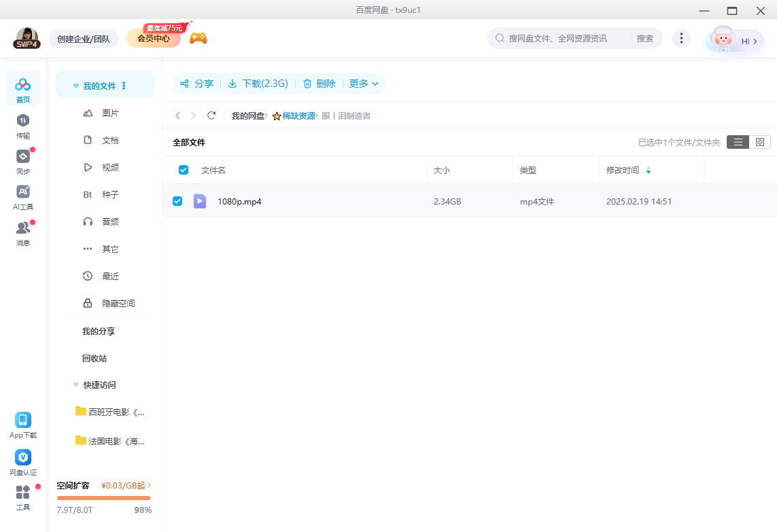Uncheck the 1080p.mp4 file checkbox
This screenshot has height=532, width=777.
click(x=178, y=201)
